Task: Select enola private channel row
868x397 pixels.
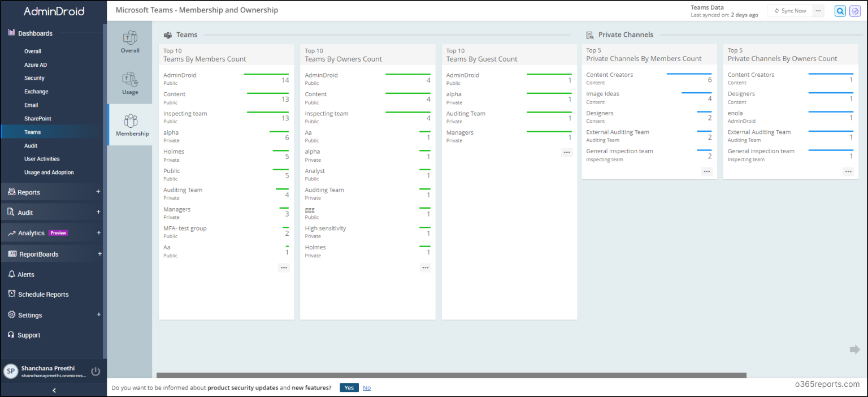Action: [x=790, y=116]
